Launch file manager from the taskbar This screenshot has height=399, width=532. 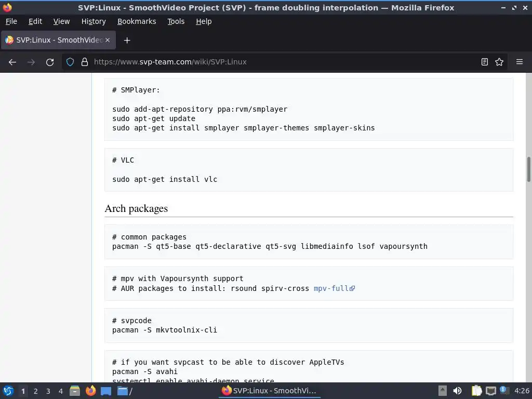pos(75,391)
